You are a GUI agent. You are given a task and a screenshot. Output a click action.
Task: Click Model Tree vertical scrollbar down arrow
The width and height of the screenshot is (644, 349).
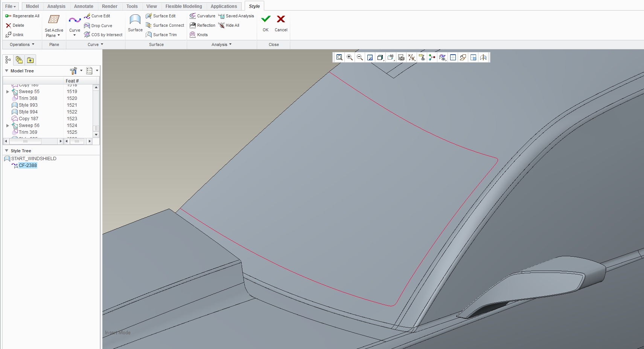[x=96, y=135]
